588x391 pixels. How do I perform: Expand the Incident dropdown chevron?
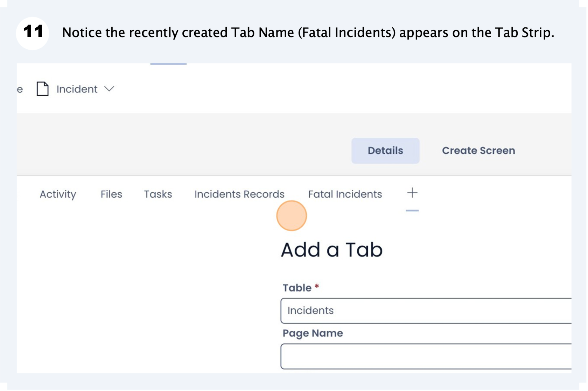110,89
